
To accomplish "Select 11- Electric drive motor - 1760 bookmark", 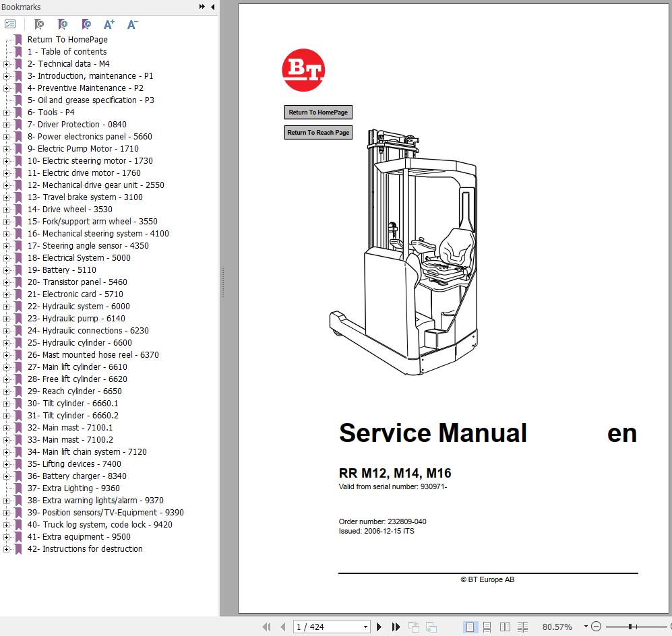I will click(x=84, y=173).
